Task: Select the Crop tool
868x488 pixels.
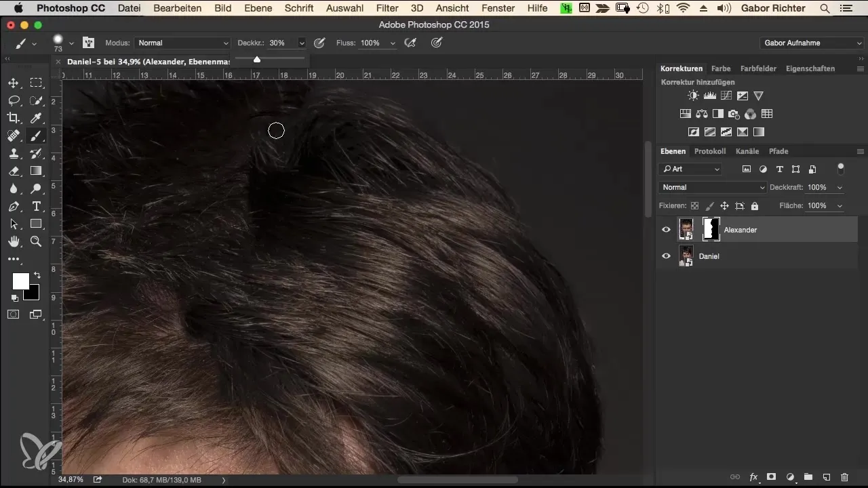Action: [13, 118]
